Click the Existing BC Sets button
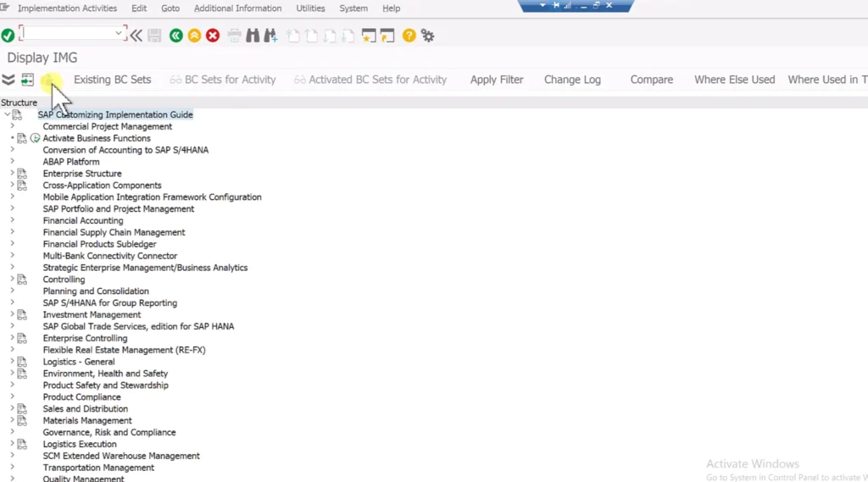 113,80
